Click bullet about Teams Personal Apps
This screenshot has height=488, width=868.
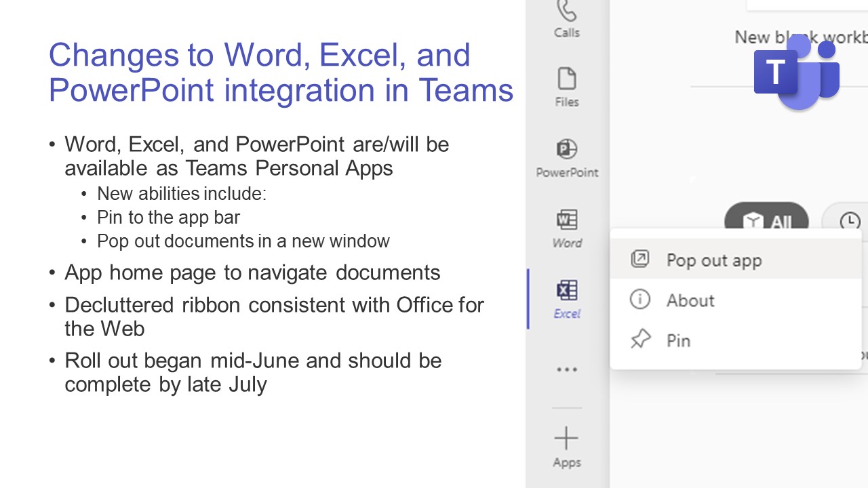coord(256,156)
